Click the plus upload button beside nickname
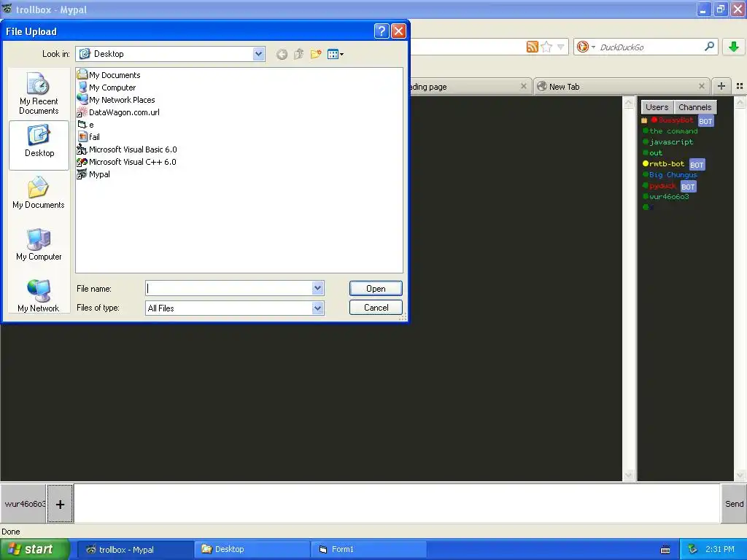The image size is (747, 560). tap(60, 504)
